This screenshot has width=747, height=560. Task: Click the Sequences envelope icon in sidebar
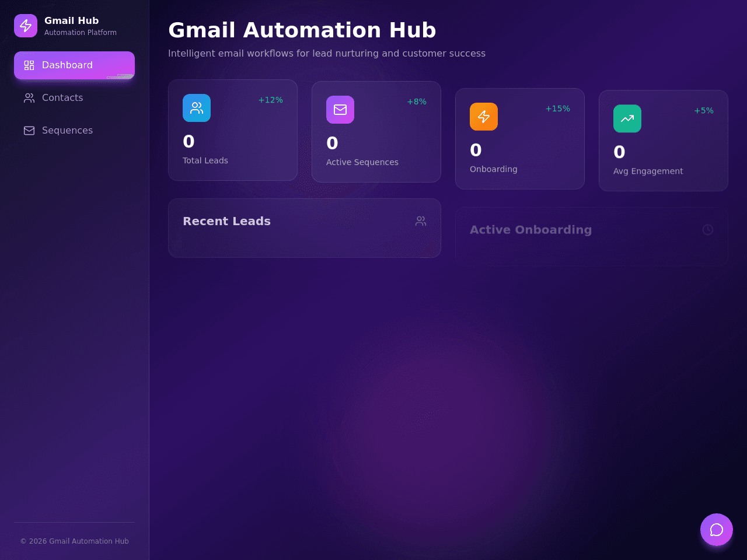click(29, 131)
